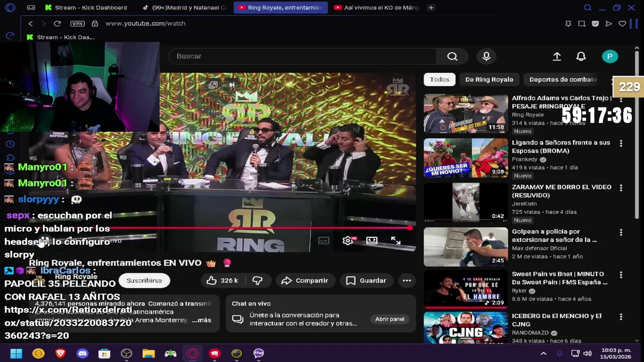644x362 pixels.
Task: Open video player settings gear
Action: (348, 241)
